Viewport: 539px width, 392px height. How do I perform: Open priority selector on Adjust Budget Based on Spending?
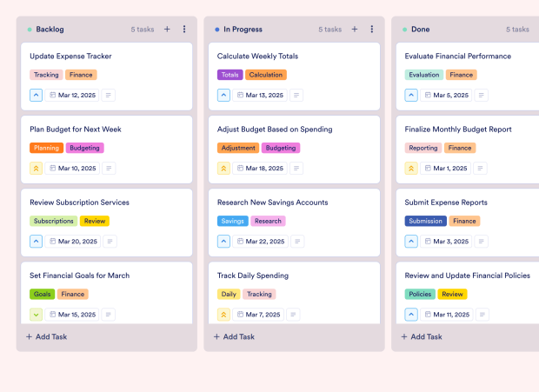pos(223,169)
